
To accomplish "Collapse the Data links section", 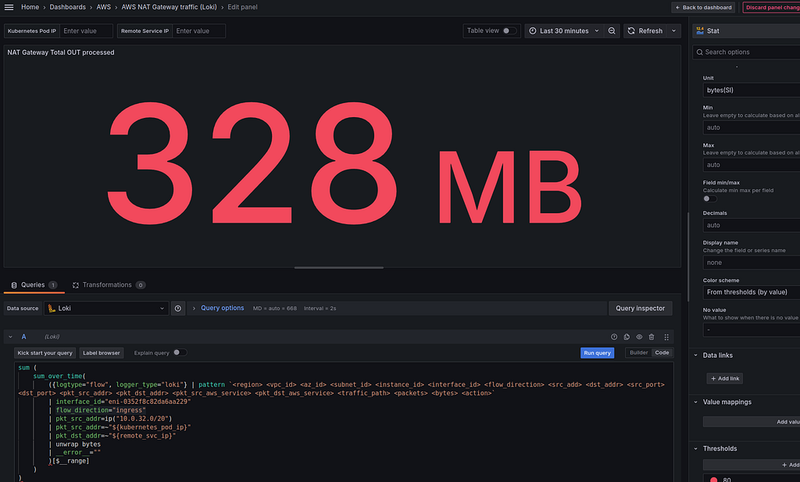I will click(695, 356).
